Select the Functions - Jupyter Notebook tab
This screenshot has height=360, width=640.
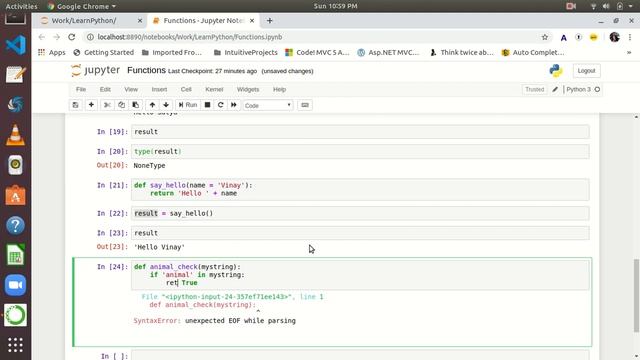click(x=203, y=20)
